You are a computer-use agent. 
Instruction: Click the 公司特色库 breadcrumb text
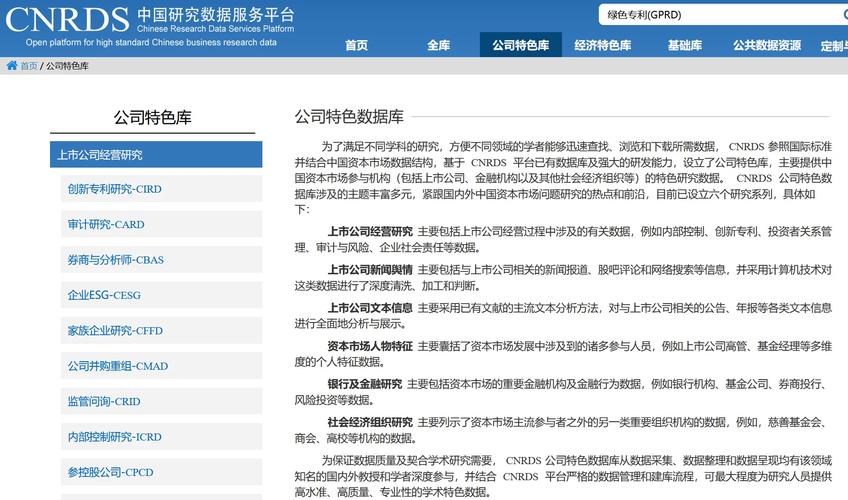[x=67, y=66]
